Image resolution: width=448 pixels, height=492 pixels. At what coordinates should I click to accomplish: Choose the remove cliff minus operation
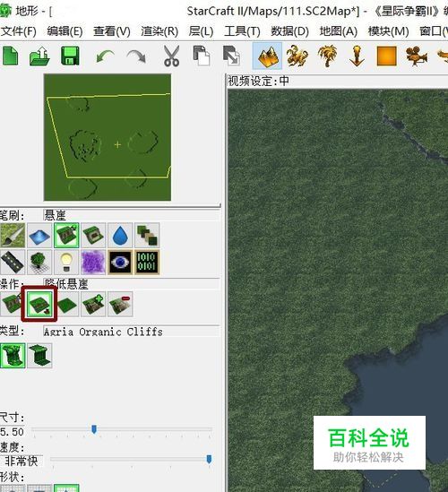click(120, 304)
